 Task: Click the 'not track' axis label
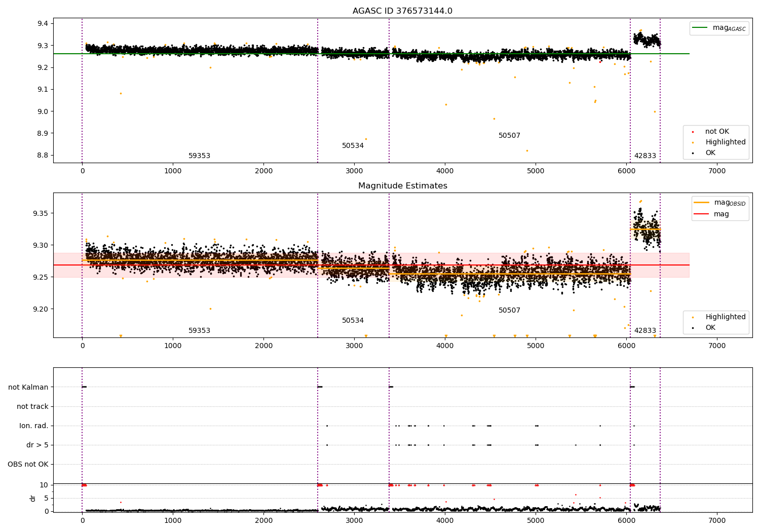32,407
